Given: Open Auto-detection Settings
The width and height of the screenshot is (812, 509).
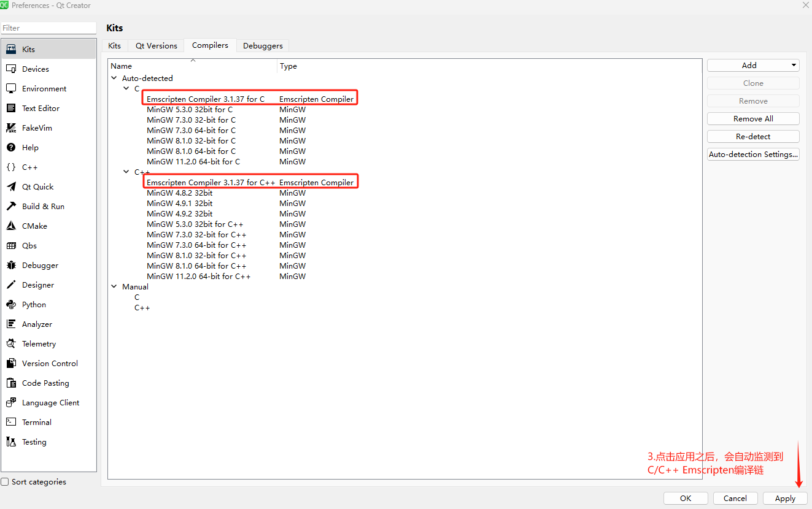Looking at the screenshot, I should tap(753, 154).
